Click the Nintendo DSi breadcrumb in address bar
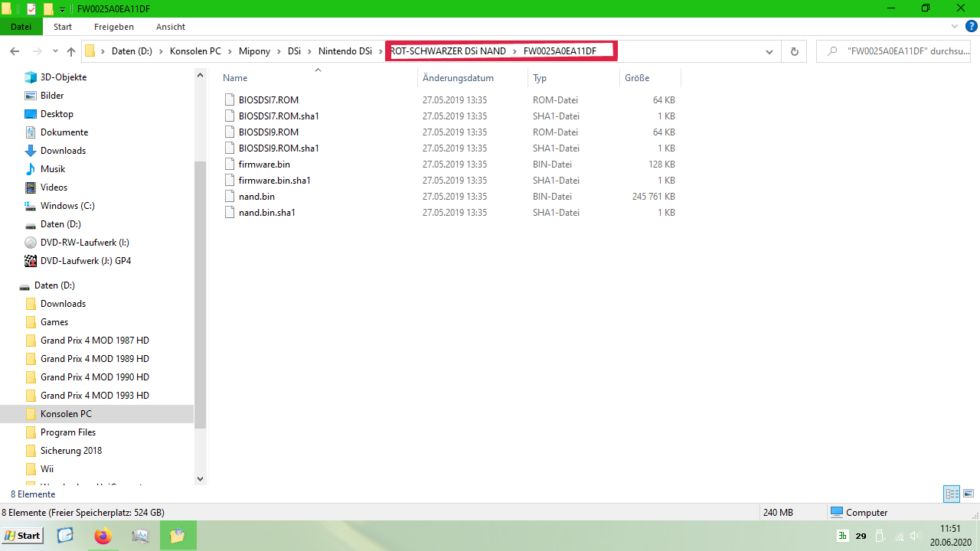This screenshot has width=980, height=551. click(345, 51)
